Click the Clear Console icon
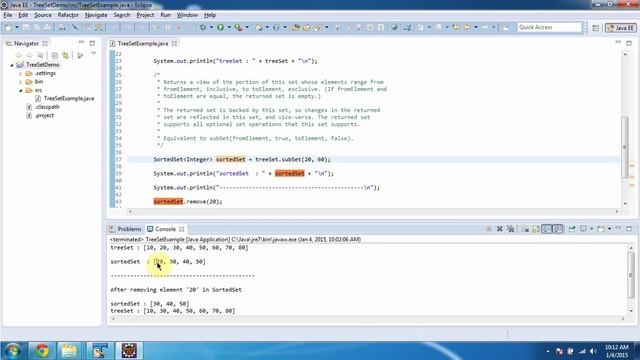 tap(525, 229)
